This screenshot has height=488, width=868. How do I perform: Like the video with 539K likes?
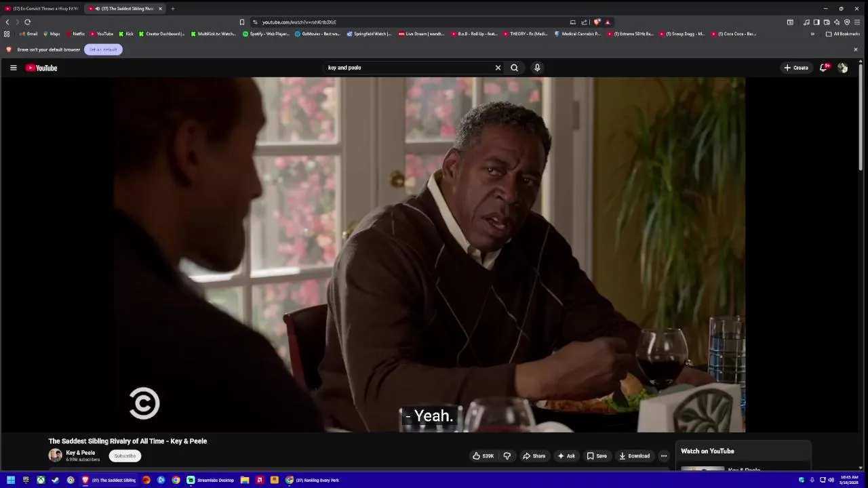coord(483,456)
